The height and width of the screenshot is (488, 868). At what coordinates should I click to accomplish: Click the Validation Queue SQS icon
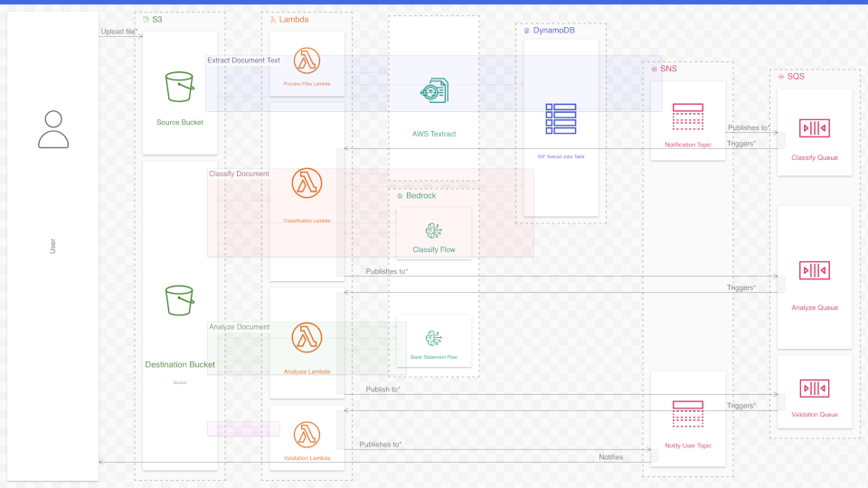815,389
